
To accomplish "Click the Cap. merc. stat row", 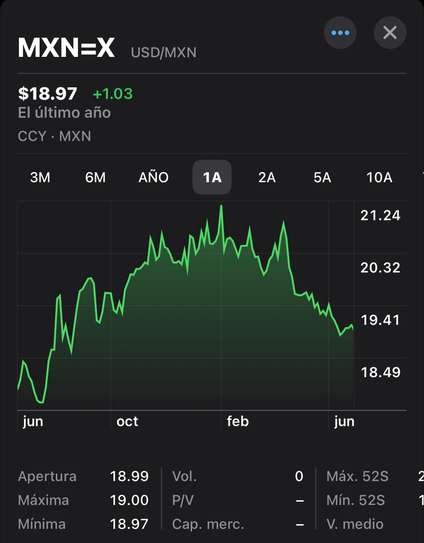I will click(238, 524).
